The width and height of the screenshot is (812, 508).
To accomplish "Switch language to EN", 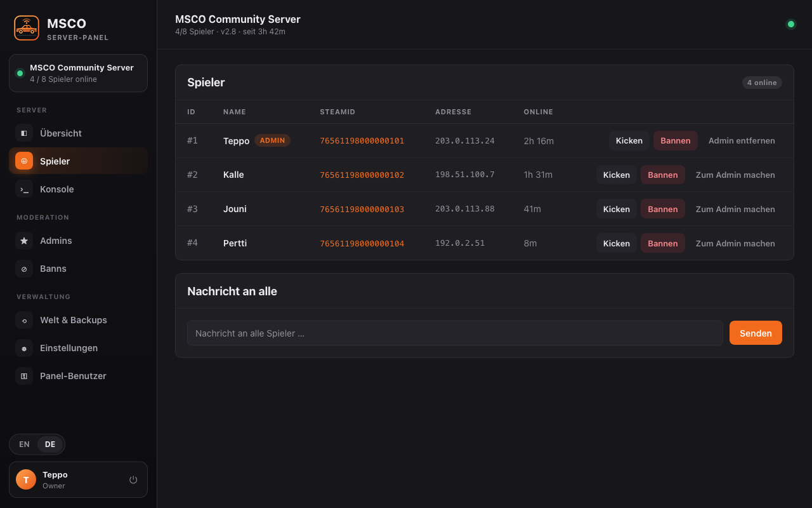I will click(24, 444).
